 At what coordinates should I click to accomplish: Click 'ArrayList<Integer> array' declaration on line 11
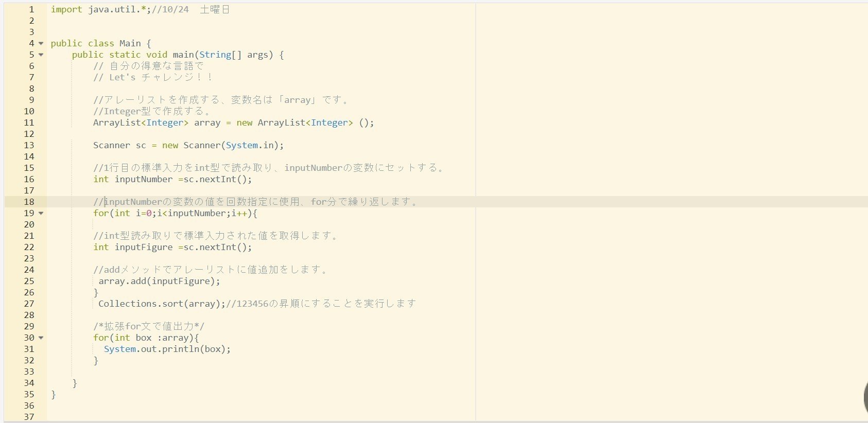tap(157, 123)
